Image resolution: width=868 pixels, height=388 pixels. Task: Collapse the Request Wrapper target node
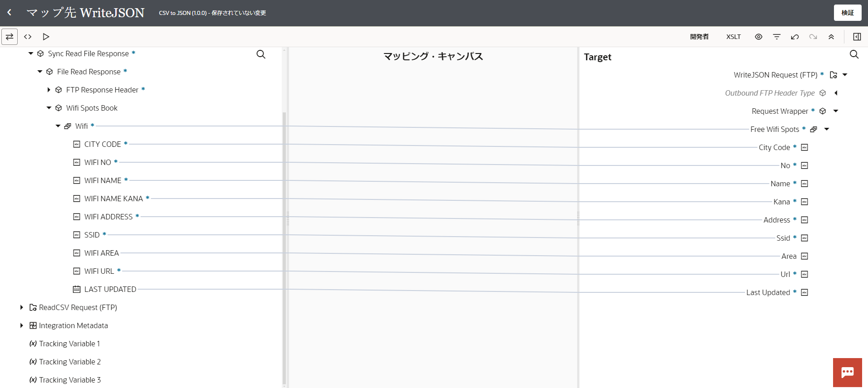(x=835, y=111)
